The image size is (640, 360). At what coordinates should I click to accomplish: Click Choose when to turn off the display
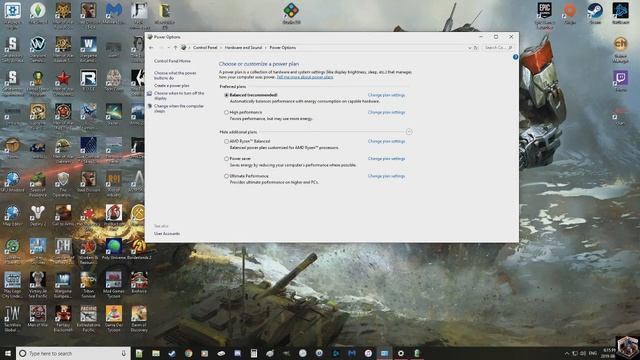point(179,96)
